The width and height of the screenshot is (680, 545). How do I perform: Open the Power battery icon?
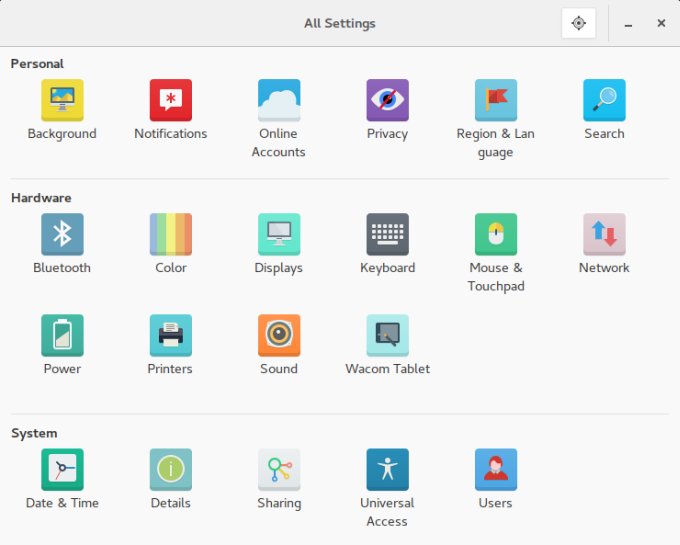click(62, 335)
